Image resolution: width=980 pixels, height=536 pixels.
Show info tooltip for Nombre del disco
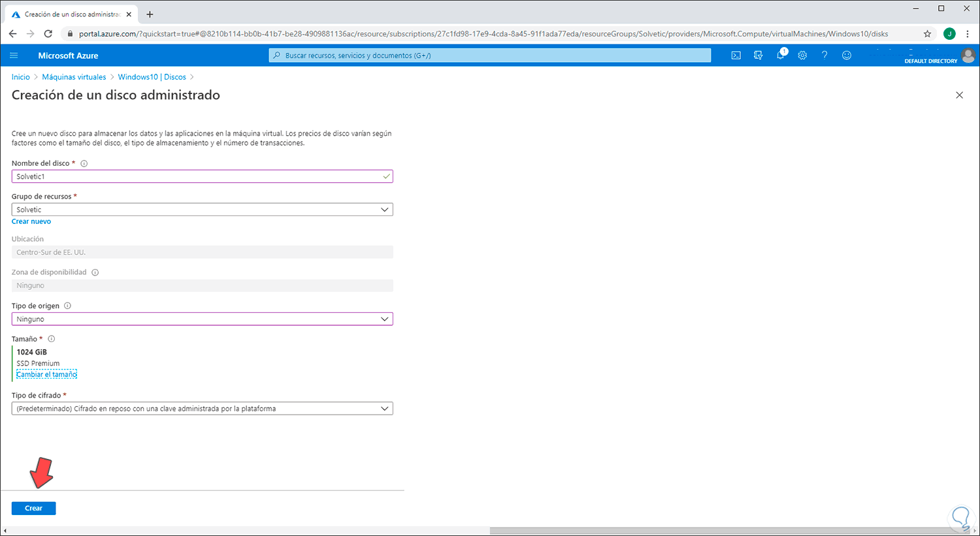tap(84, 164)
